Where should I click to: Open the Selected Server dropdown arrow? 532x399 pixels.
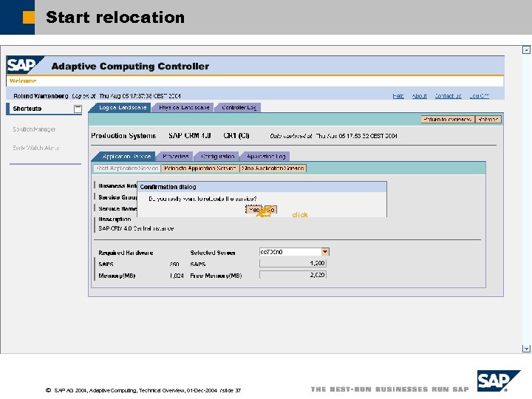coord(325,252)
